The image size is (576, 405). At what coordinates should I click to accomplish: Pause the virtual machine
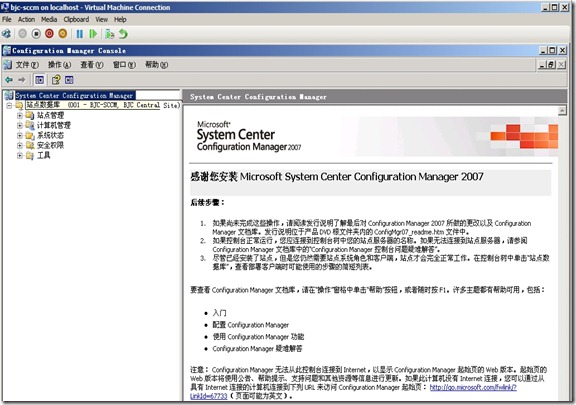coord(79,34)
